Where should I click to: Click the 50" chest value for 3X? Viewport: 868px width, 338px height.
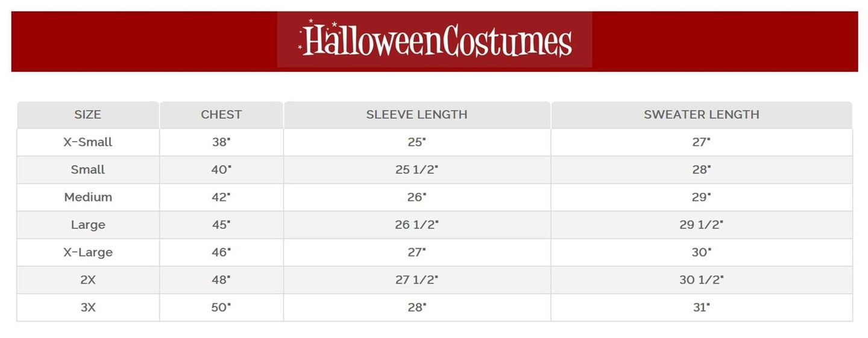pos(221,307)
